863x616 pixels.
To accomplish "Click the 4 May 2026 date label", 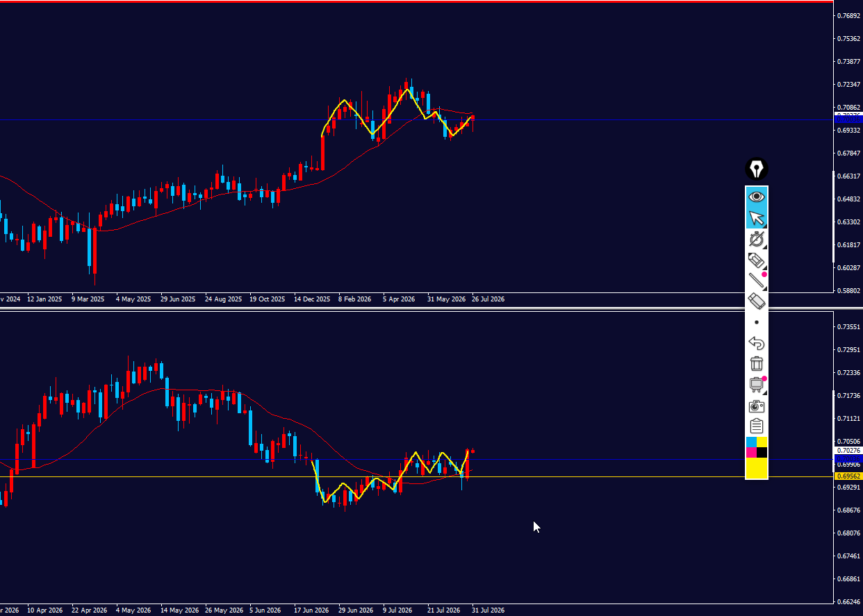I will point(133,610).
